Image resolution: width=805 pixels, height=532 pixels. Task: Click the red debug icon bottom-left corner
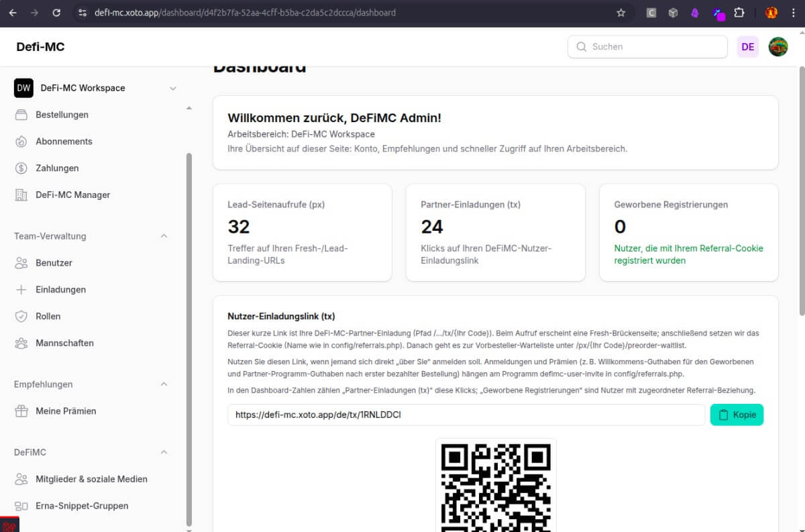9,525
